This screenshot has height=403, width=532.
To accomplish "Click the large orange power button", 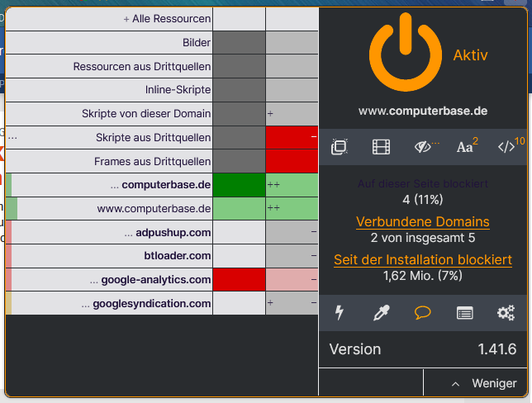I will [406, 52].
